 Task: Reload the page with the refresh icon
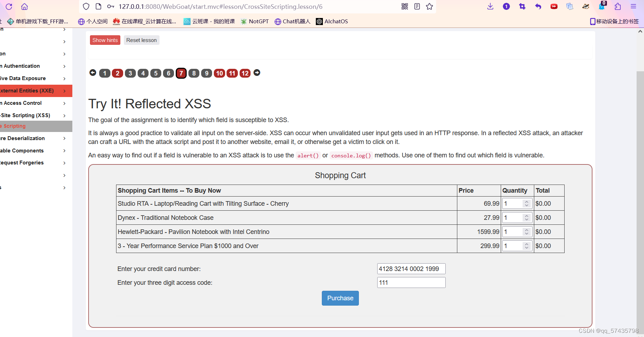pyautogui.click(x=9, y=6)
